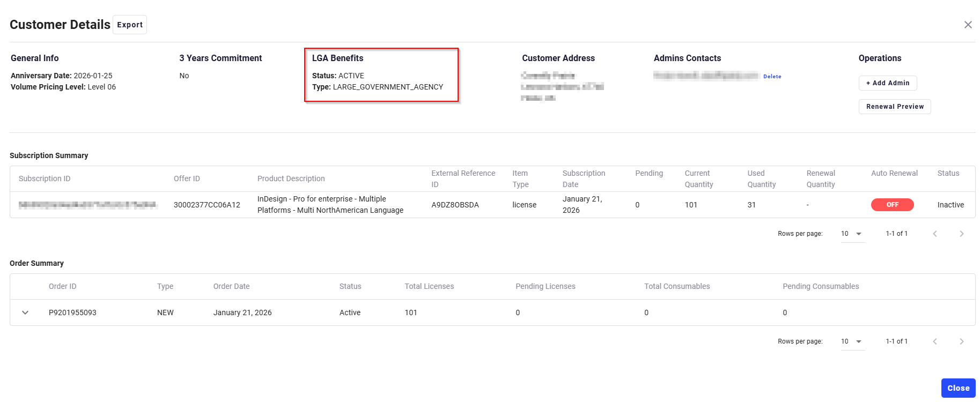This screenshot has width=980, height=402.
Task: Select the Offer ID 30002377CC06A12 cell
Action: click(207, 205)
